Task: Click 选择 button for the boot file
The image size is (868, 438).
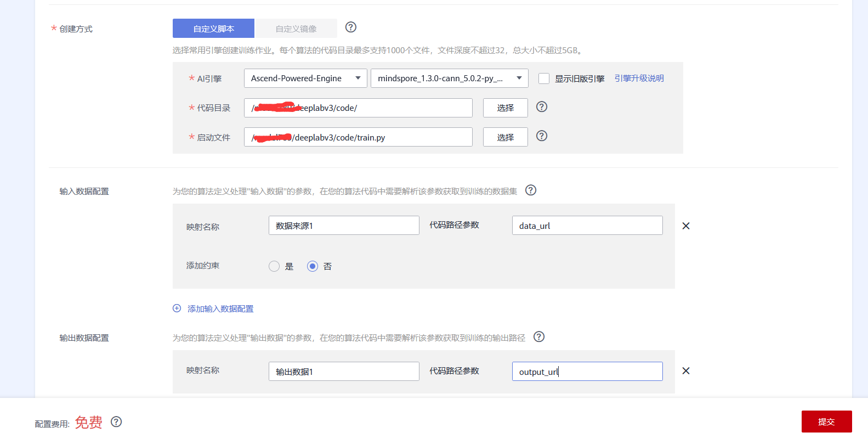Action: coord(506,137)
